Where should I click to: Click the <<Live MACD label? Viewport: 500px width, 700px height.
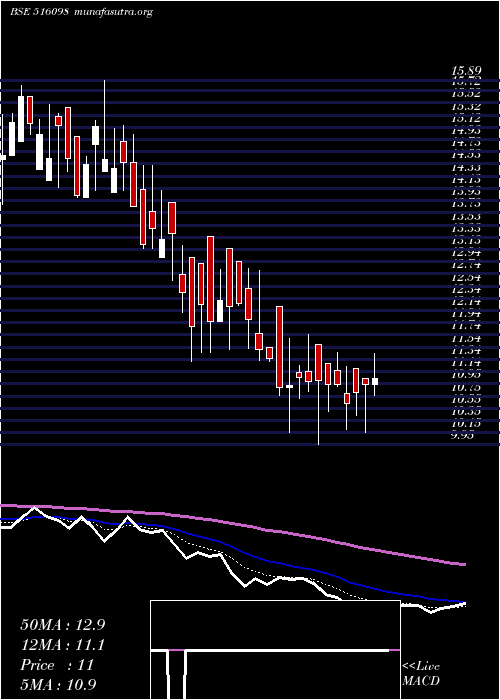tap(421, 674)
